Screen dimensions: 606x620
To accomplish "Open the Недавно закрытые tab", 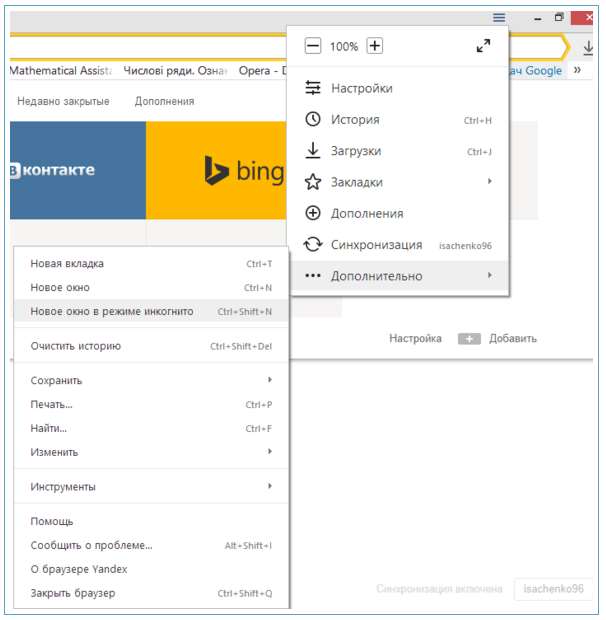I will pyautogui.click(x=63, y=101).
